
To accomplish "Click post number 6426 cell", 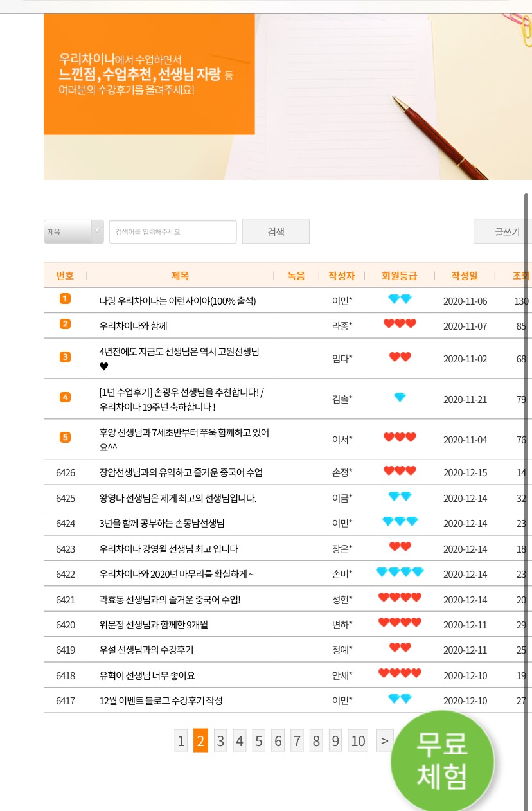I will point(66,473).
